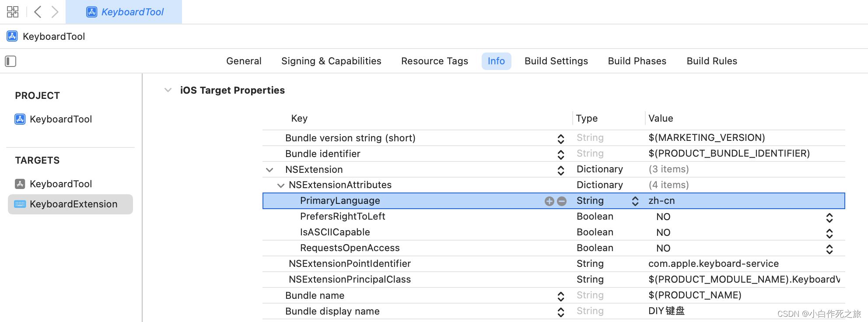Toggle the RequestsOpenAccess boolean value
The image size is (868, 322).
(x=829, y=249)
